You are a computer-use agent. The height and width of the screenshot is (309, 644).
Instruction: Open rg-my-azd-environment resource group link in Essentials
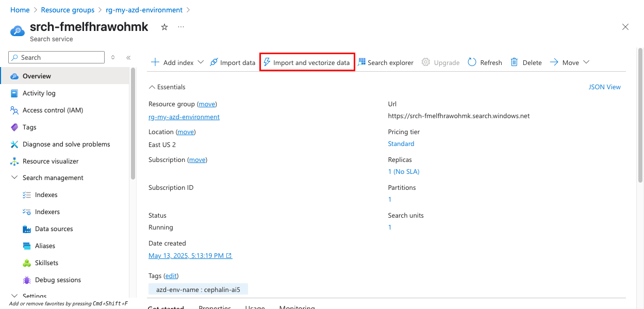click(184, 117)
